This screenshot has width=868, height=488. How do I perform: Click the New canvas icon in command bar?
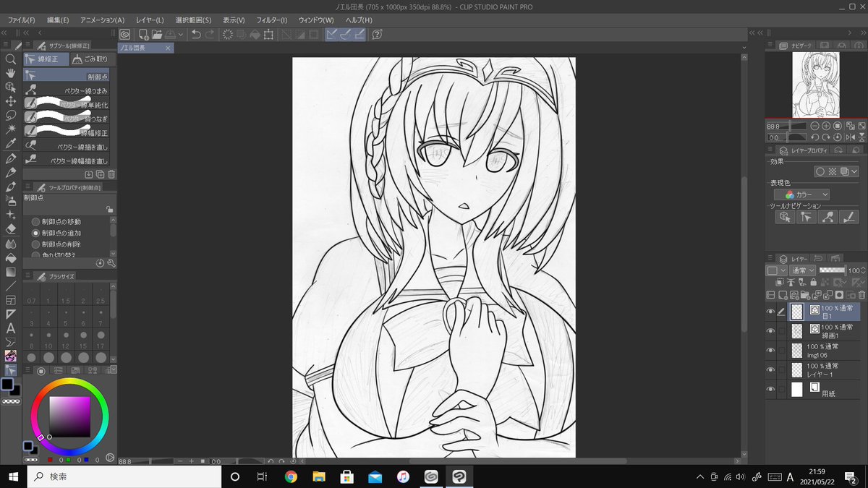click(x=144, y=34)
